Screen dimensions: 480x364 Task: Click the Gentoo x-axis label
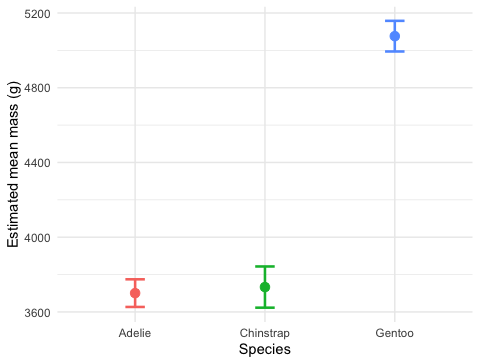tap(395, 333)
